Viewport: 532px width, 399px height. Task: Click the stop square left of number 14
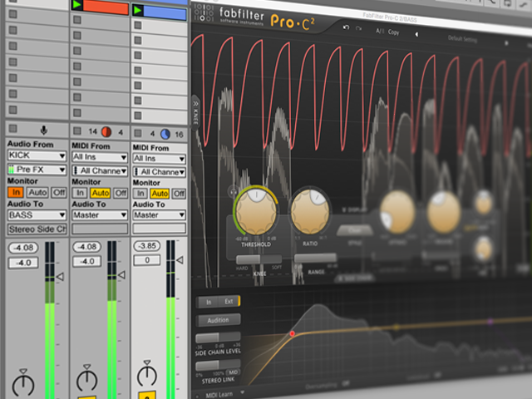coord(77,131)
